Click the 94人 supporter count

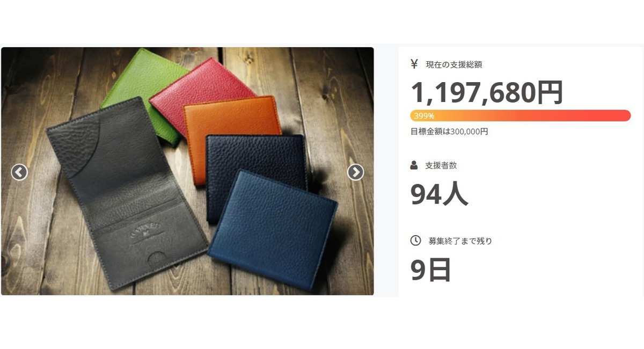[x=439, y=194]
